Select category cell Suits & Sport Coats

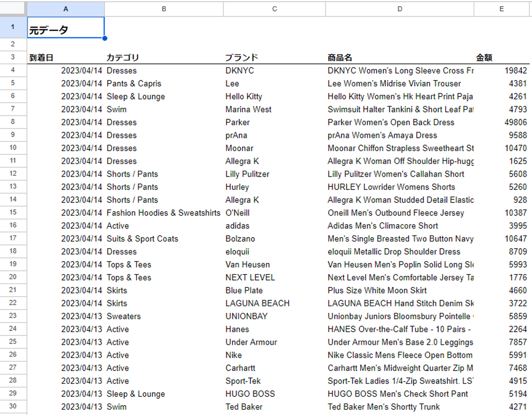[164, 239]
